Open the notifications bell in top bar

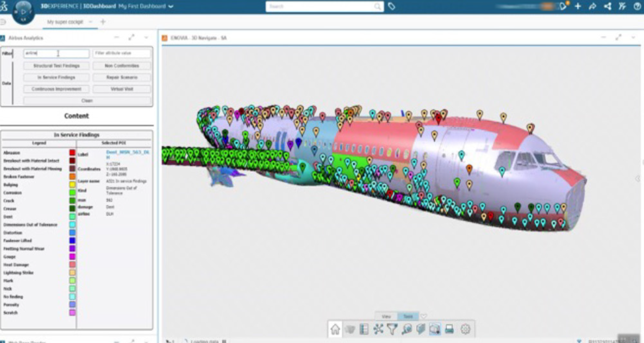563,6
